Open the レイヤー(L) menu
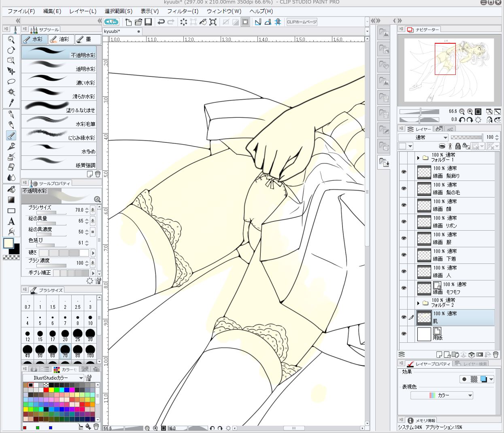Image resolution: width=504 pixels, height=433 pixels. pyautogui.click(x=83, y=11)
